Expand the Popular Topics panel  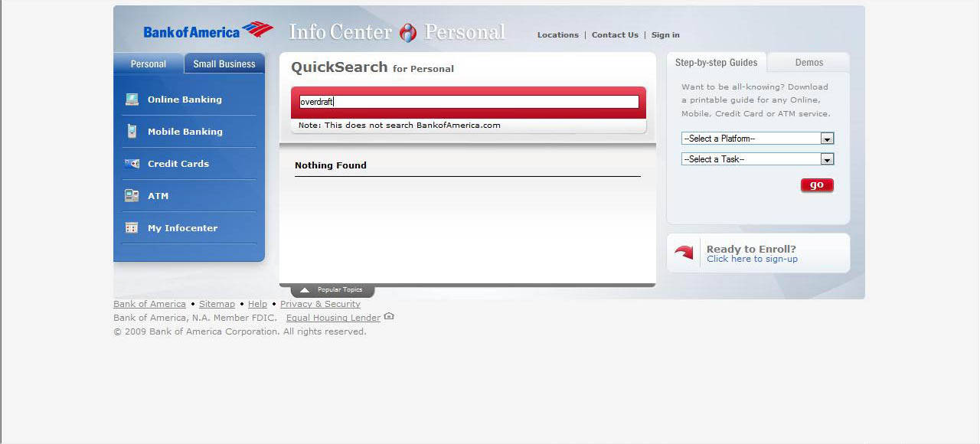click(x=332, y=290)
